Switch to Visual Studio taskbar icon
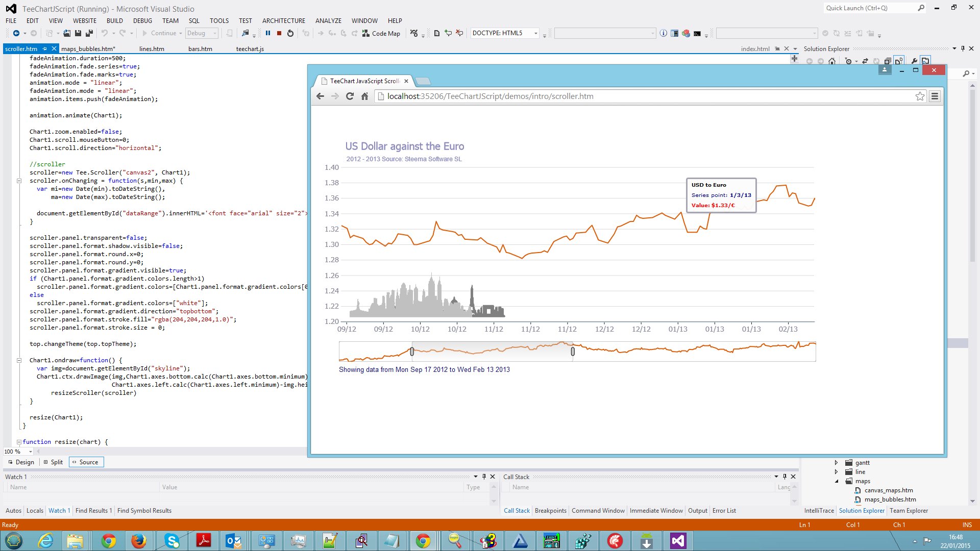This screenshot has height=551, width=980. [x=678, y=541]
